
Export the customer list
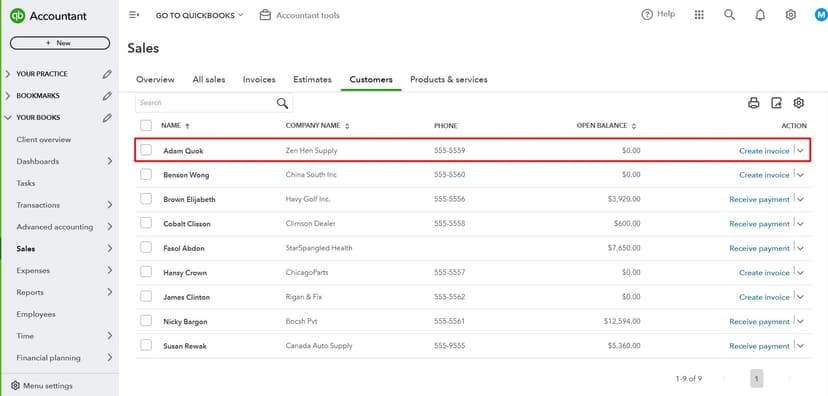tap(776, 103)
